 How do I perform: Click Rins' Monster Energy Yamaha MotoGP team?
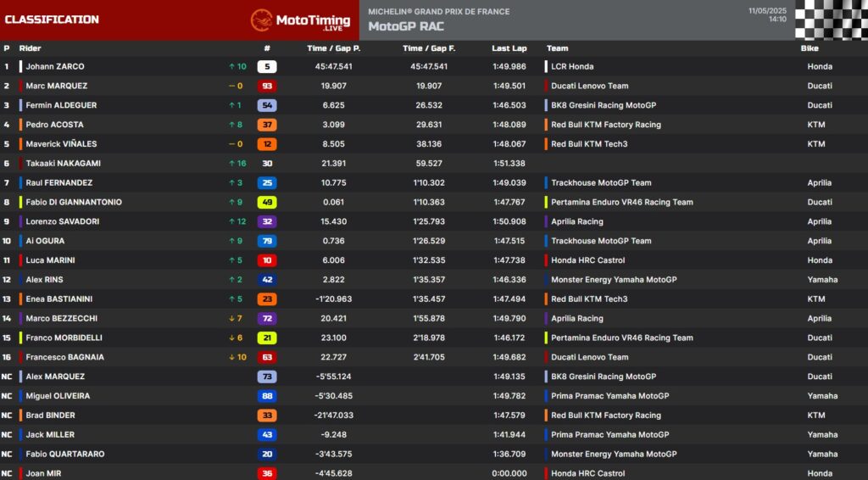coord(614,280)
